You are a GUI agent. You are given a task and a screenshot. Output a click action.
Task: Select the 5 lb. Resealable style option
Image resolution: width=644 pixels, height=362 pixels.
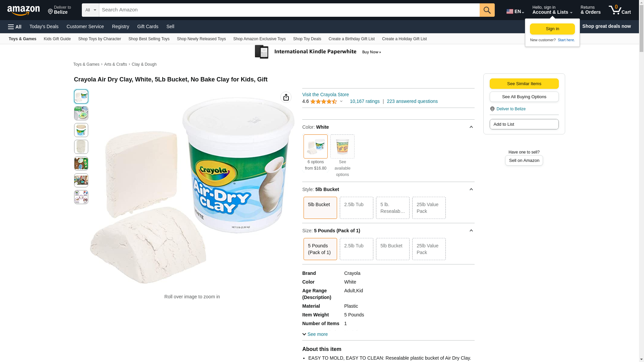392,208
